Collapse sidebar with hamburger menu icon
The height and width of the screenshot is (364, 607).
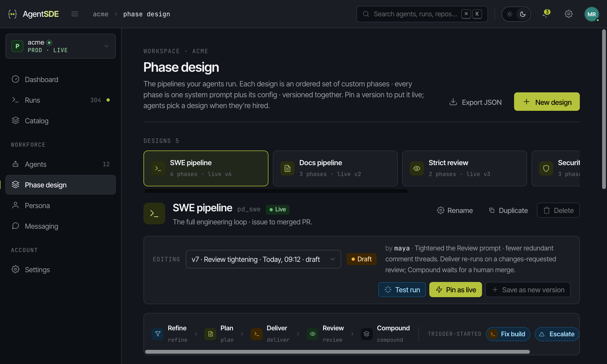click(75, 14)
